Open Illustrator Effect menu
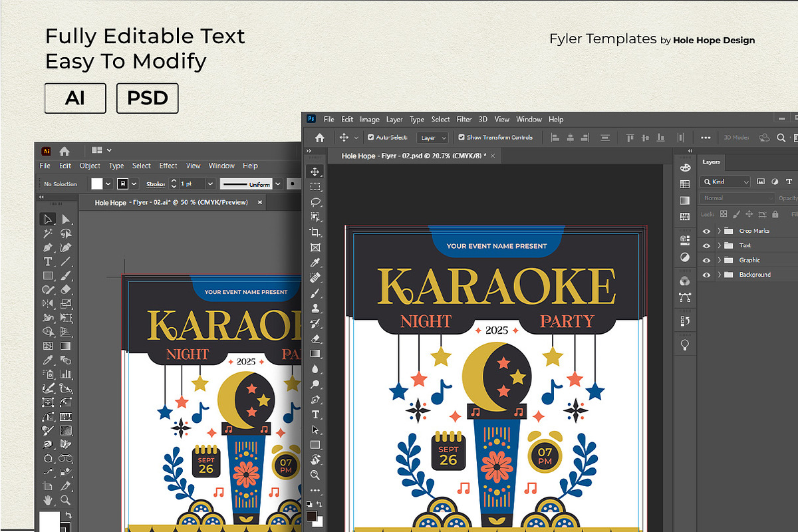This screenshot has height=532, width=798. (x=168, y=166)
